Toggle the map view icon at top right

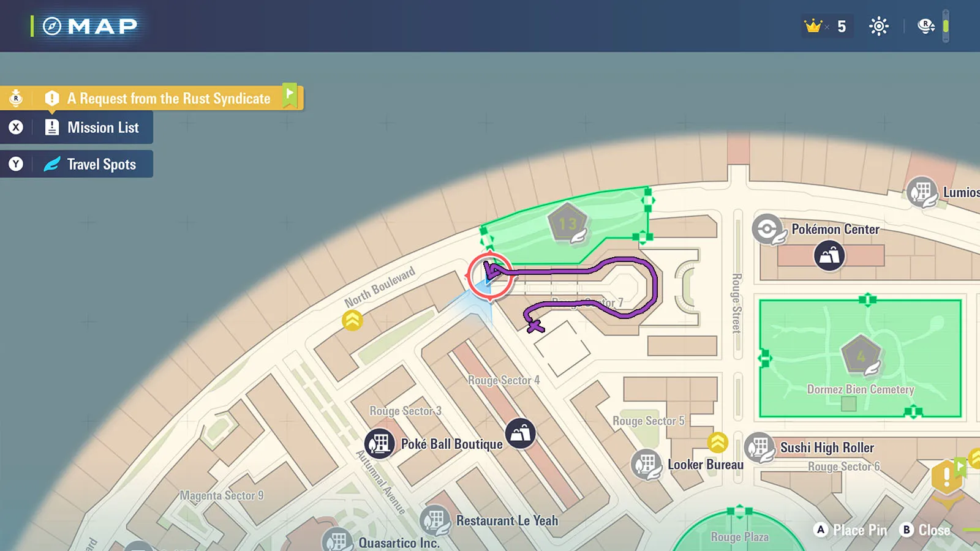925,26
